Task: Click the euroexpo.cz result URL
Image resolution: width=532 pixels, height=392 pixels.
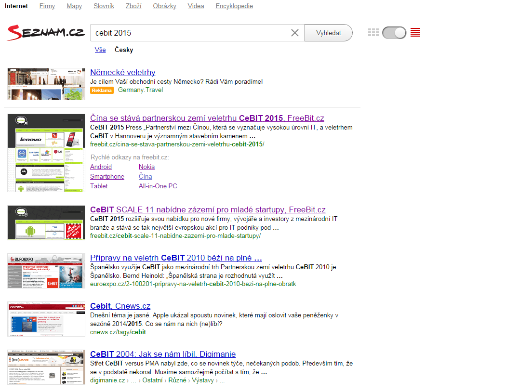Action: [x=193, y=284]
